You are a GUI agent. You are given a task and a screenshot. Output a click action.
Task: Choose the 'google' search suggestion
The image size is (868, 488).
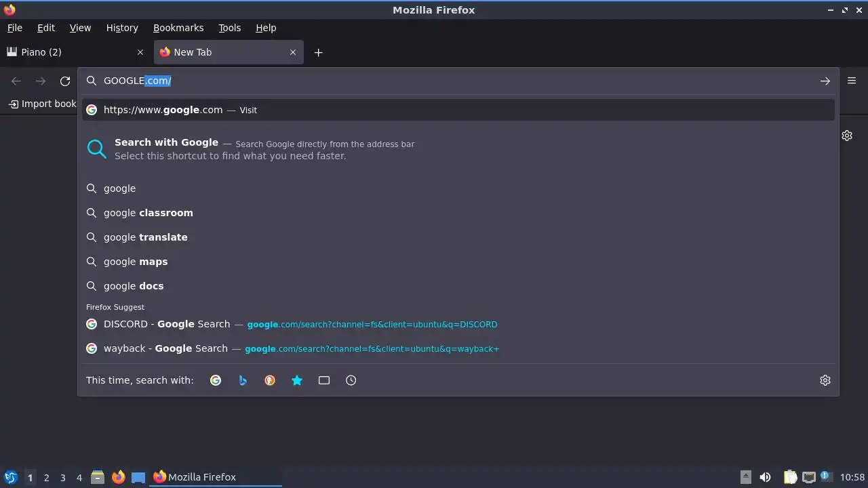[x=458, y=188]
